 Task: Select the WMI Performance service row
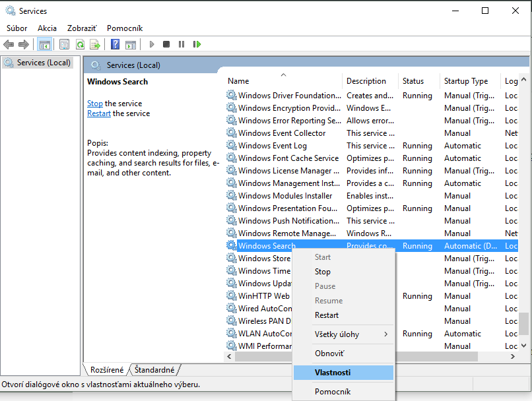259,346
